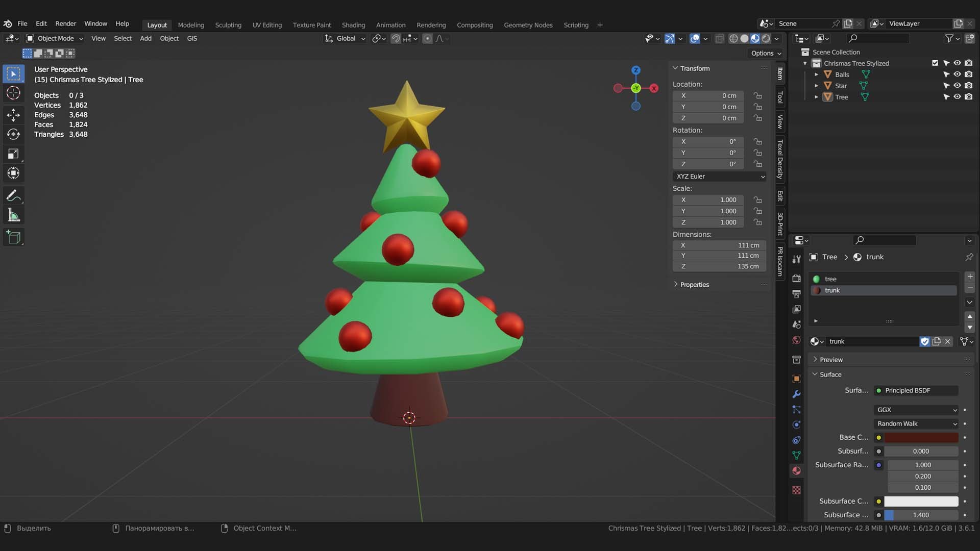
Task: Switch to wireframe viewport shading
Action: click(x=733, y=39)
